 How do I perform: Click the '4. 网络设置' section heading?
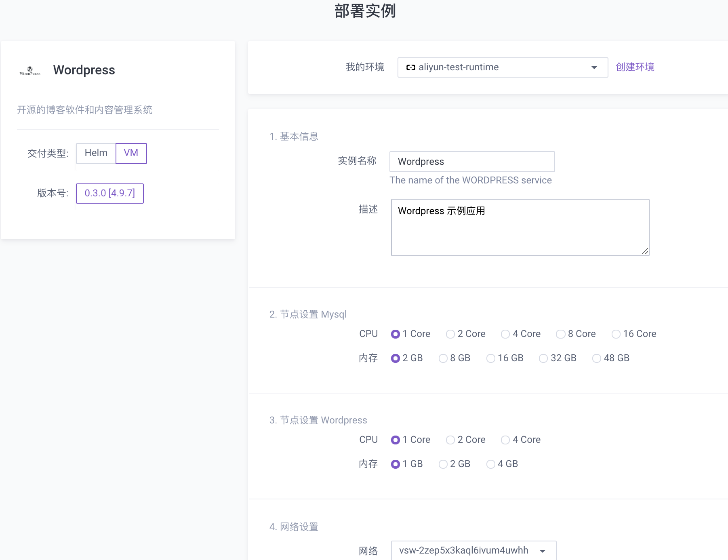click(x=294, y=527)
